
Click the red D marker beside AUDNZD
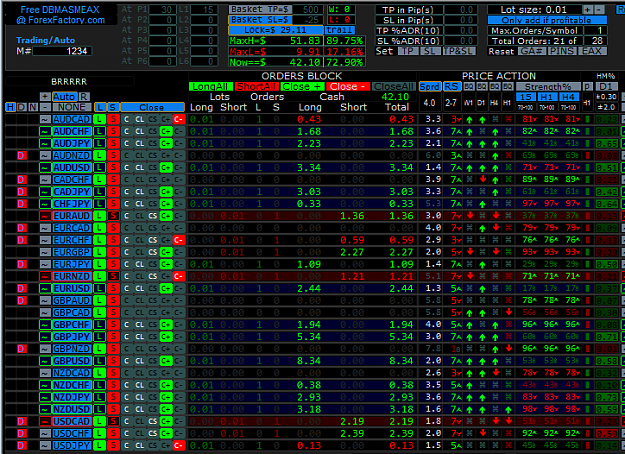click(x=22, y=155)
